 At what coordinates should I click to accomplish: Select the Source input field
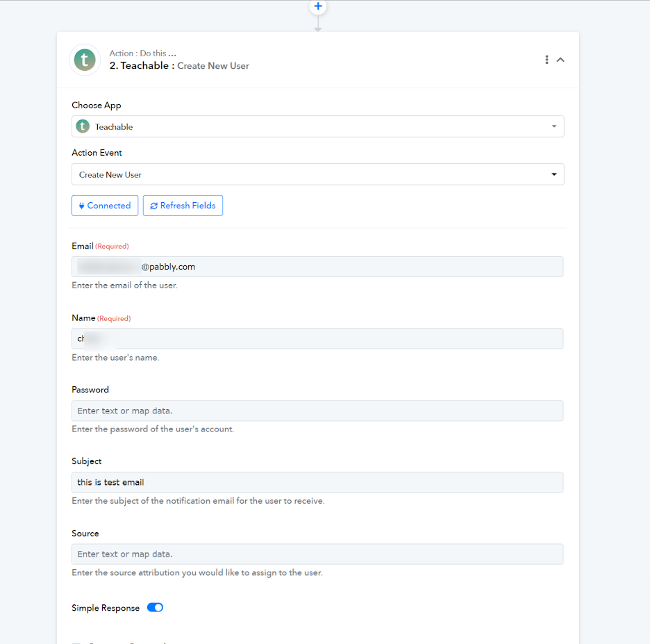click(317, 554)
